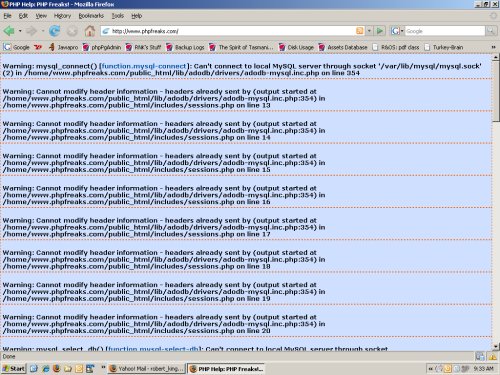Open The Spirit of Tasmania bookmark
Viewport: 500px width, 375px height.
coord(241,47)
